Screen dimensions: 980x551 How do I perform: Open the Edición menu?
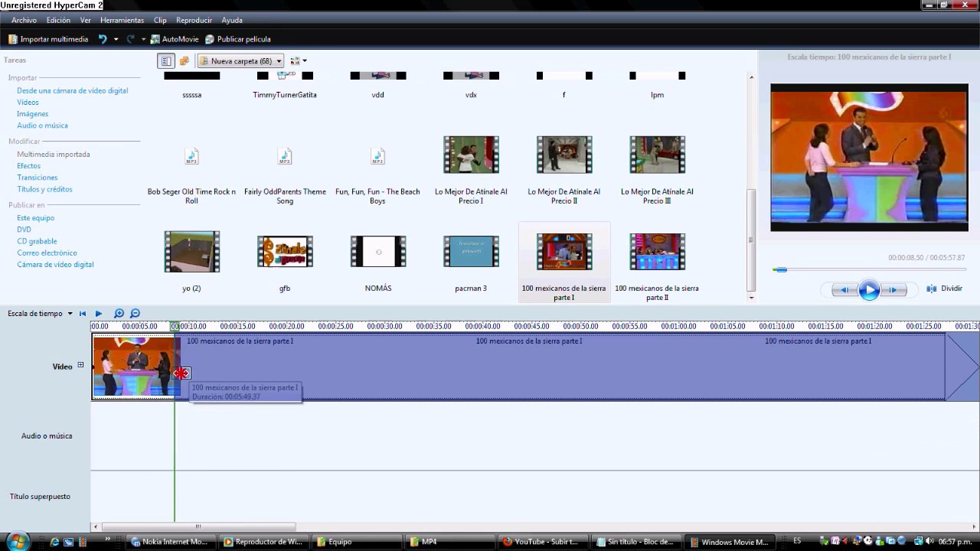(x=58, y=20)
